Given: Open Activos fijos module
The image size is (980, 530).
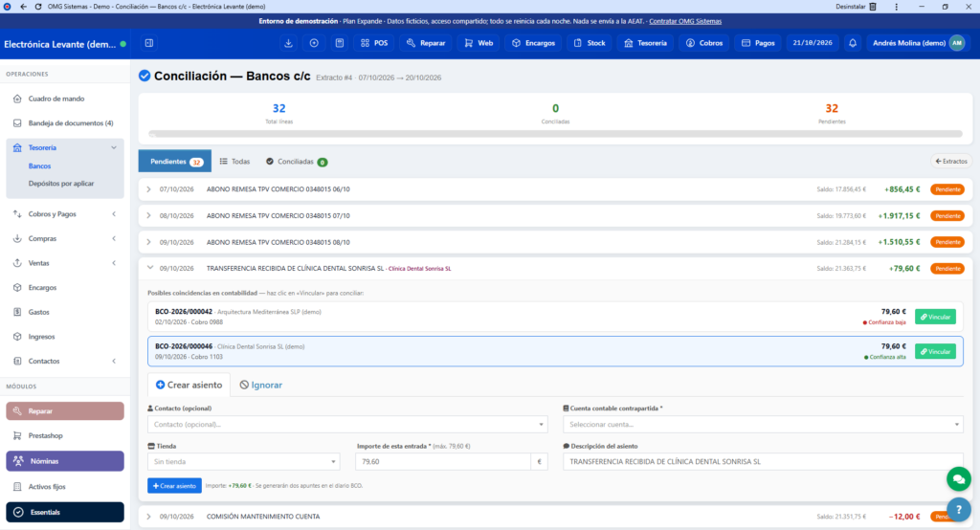Looking at the screenshot, I should [x=65, y=487].
